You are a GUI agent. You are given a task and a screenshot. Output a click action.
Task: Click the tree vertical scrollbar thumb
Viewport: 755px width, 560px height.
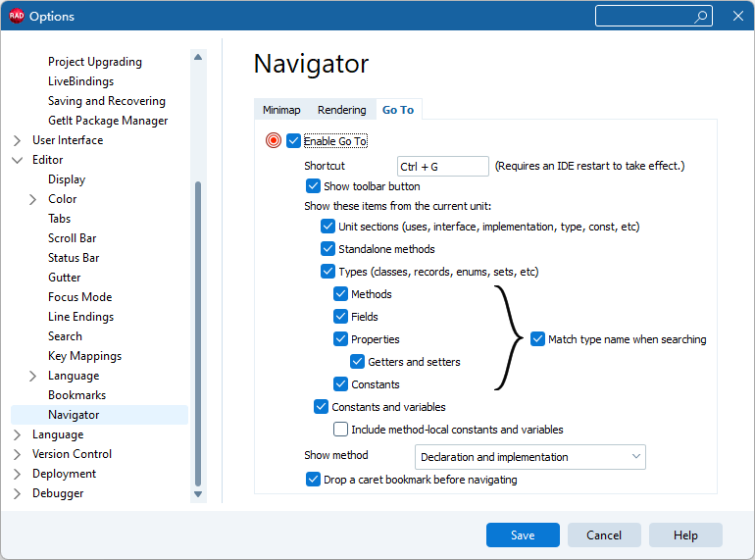[x=198, y=333]
